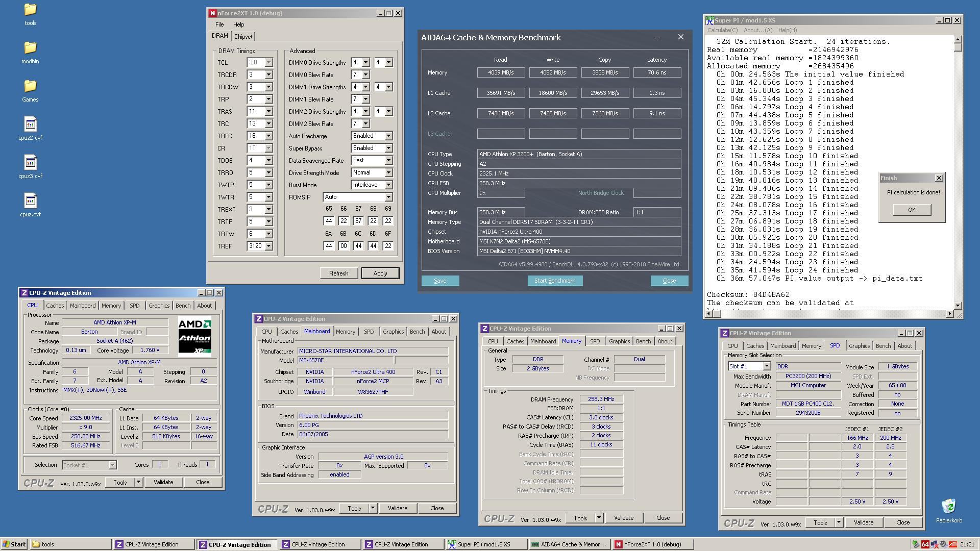Open Super PI About...(A) menu
Viewport: 980px width, 551px height.
758,30
